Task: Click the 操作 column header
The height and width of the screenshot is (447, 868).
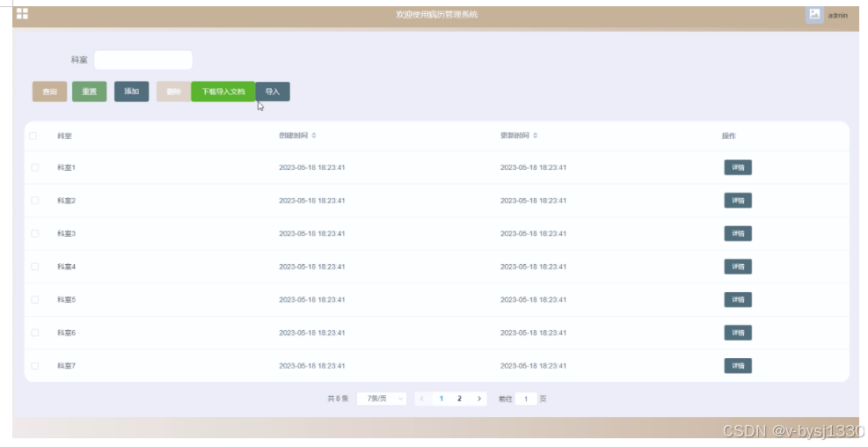Action: (x=729, y=136)
